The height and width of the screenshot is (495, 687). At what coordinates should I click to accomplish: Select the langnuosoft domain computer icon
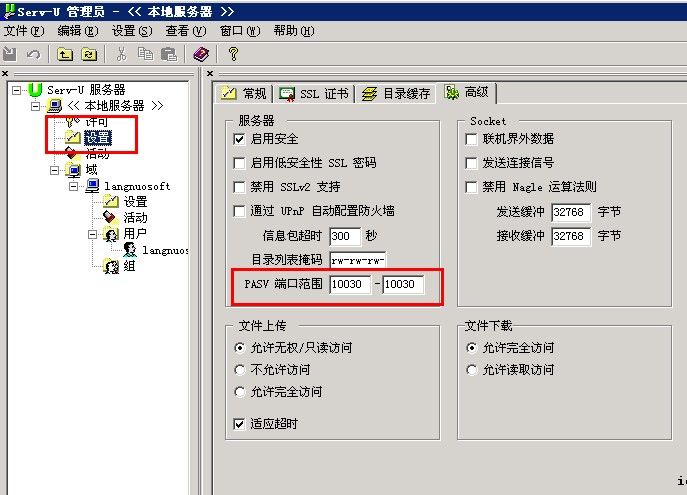(x=92, y=186)
